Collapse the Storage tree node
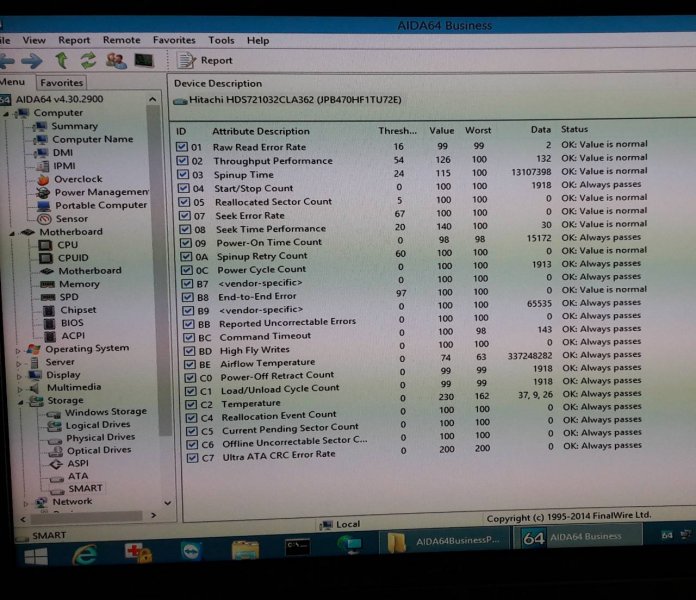 coord(18,401)
